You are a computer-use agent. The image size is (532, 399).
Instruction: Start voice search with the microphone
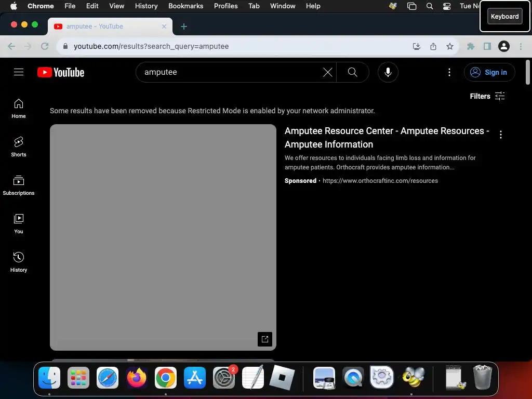coord(388,72)
